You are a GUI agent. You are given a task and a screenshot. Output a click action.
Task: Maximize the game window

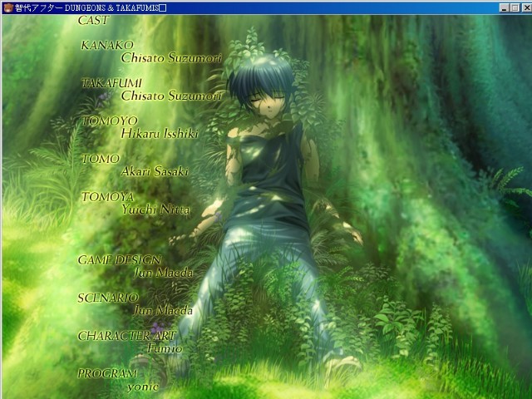point(515,7)
